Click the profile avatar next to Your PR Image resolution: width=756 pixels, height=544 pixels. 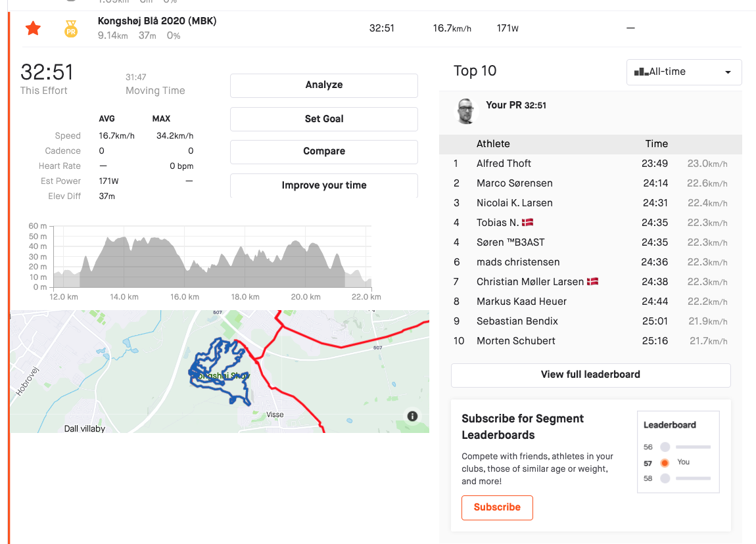point(466,111)
